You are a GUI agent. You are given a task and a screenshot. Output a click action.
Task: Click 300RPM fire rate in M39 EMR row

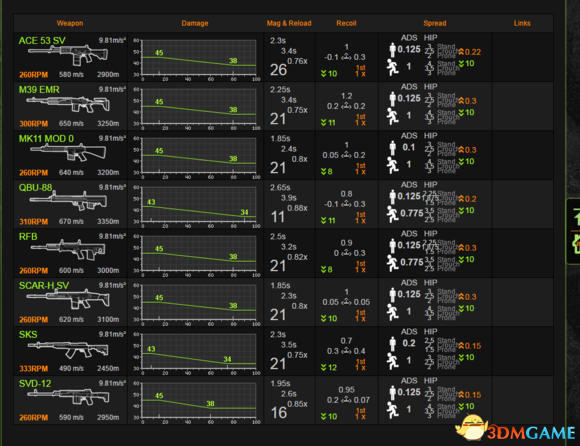point(34,124)
